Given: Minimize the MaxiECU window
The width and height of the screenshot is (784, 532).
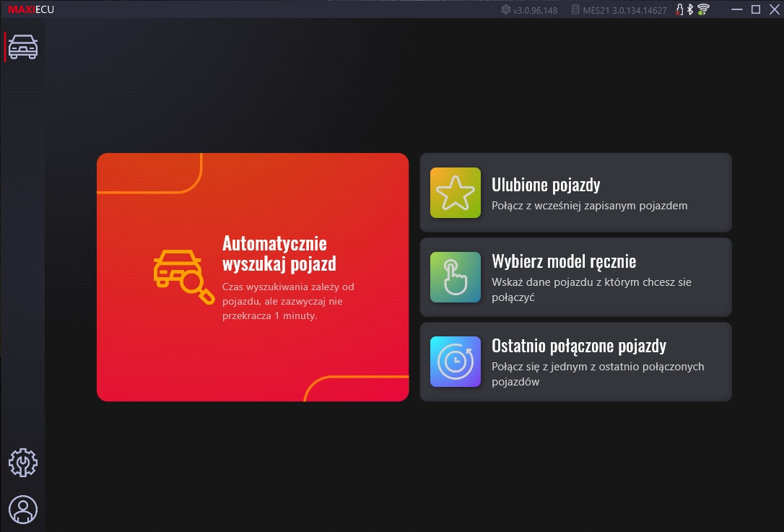Looking at the screenshot, I should pyautogui.click(x=737, y=9).
